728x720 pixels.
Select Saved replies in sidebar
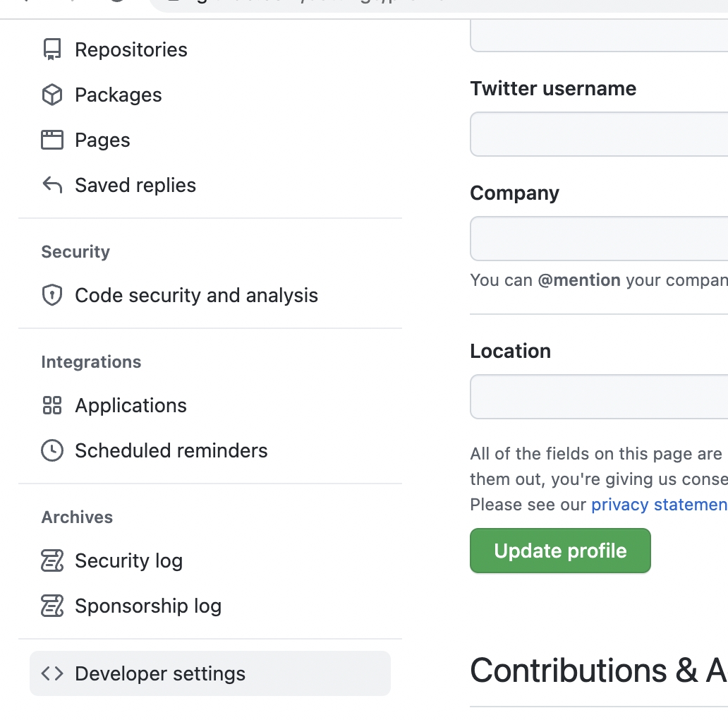135,185
